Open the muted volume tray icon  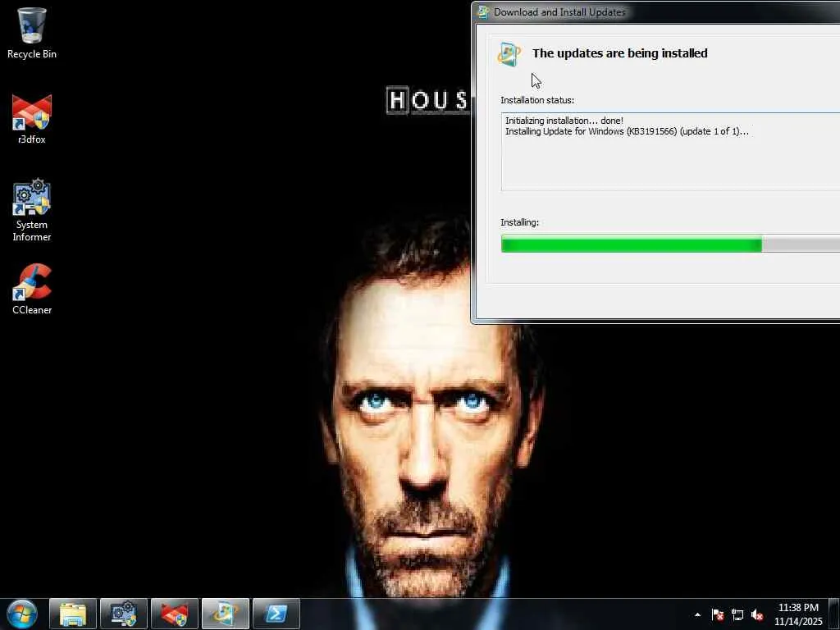757,615
